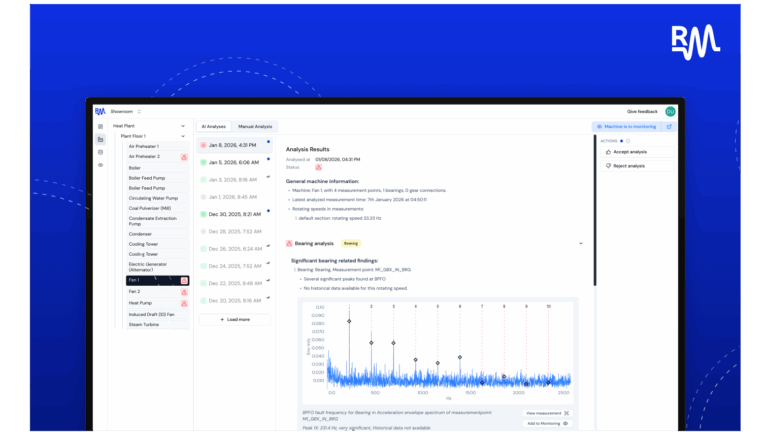Click the grey status icon of Jan 1 analysis
Screen dimensions: 768x432
tap(203, 197)
